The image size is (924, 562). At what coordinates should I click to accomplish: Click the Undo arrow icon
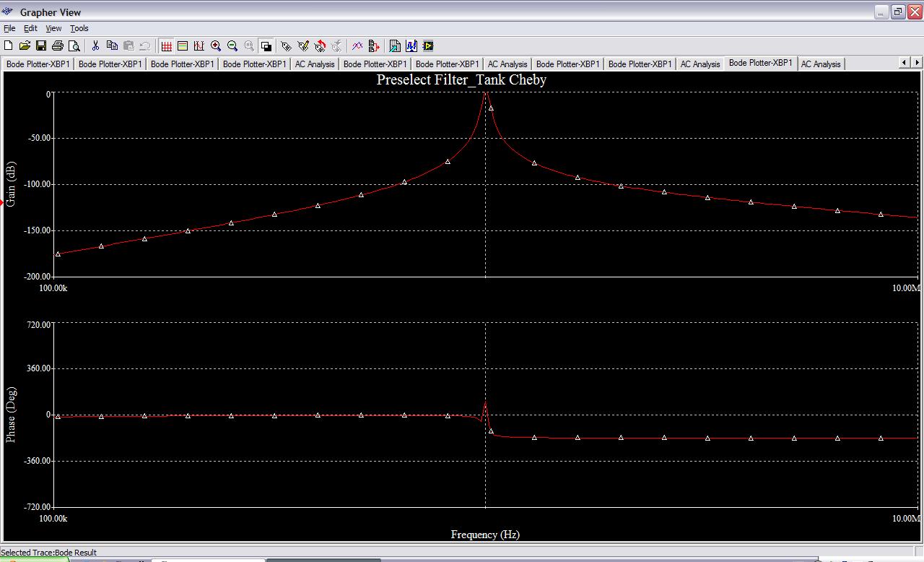(144, 46)
